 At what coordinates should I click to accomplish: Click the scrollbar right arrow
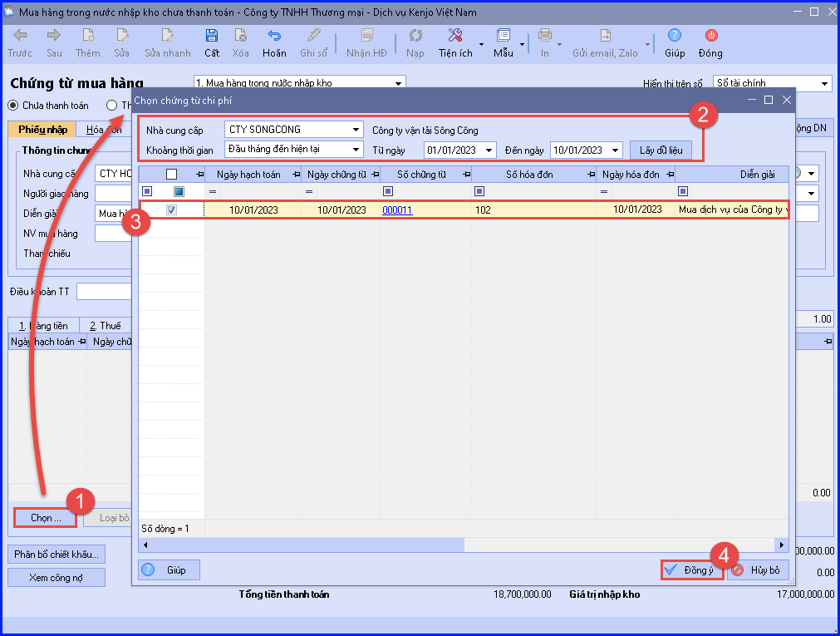(x=782, y=545)
